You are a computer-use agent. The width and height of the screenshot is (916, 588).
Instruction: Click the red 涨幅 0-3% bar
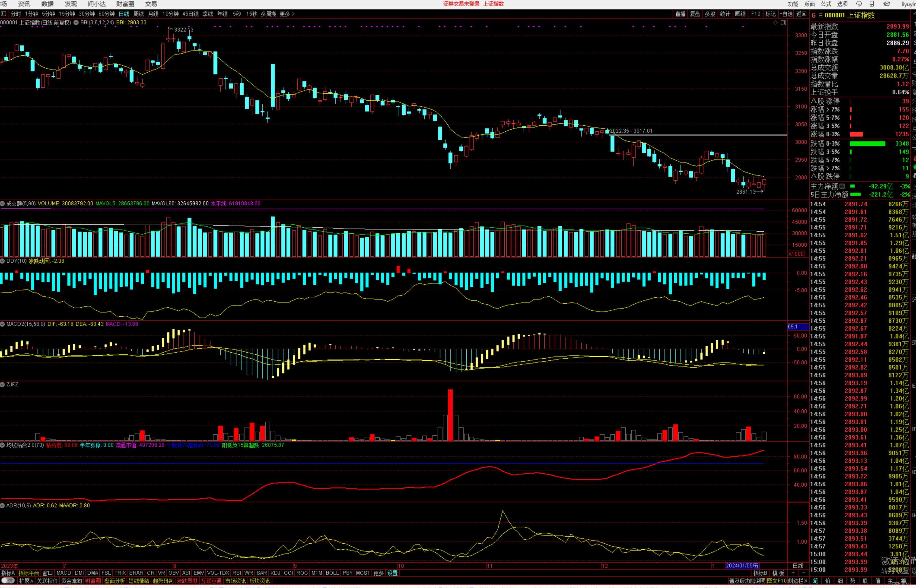[856, 135]
